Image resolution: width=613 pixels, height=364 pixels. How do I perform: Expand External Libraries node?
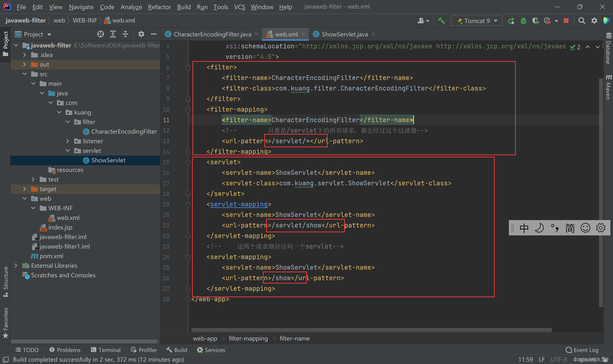coord(16,266)
